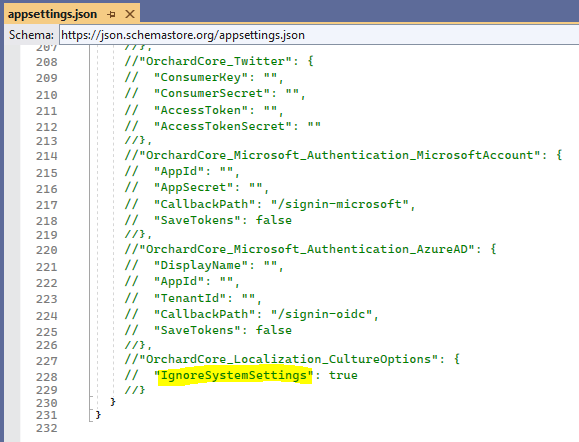Click the "true" value on line 228
This screenshot has height=442, width=579.
point(343,376)
